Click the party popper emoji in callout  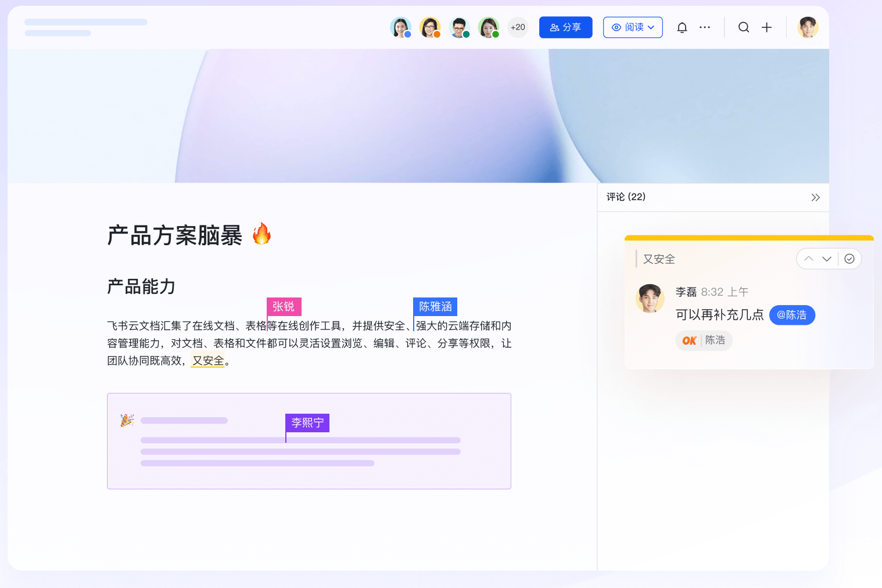[x=127, y=420]
